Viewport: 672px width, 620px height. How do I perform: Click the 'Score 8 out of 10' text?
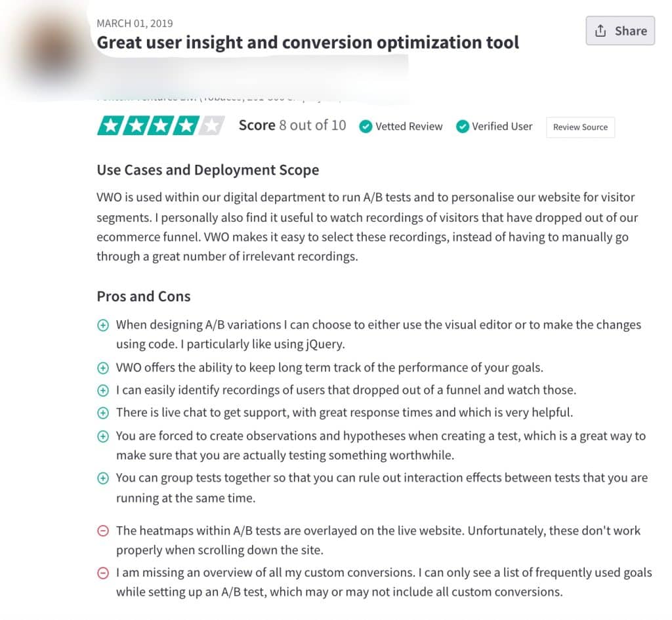(292, 125)
